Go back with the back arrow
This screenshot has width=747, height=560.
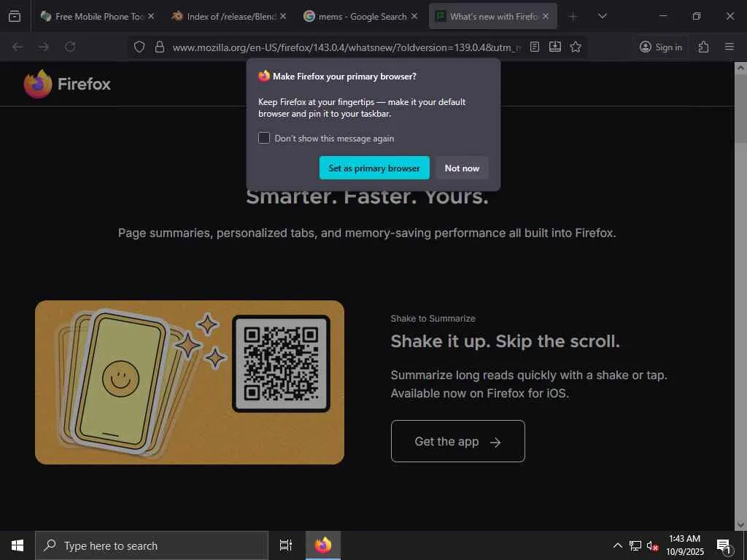[x=18, y=47]
